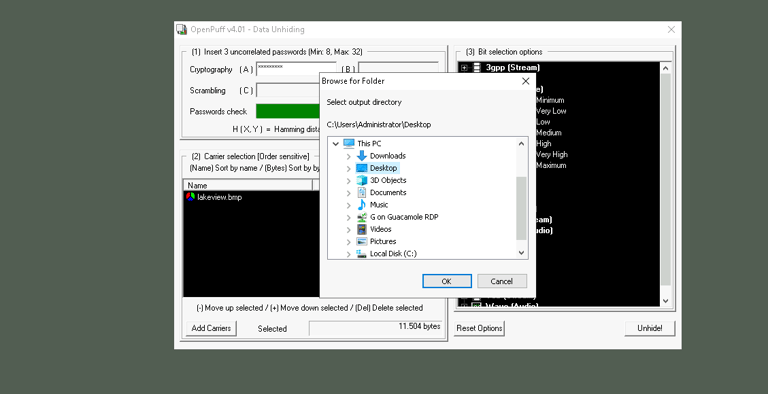The height and width of the screenshot is (394, 768).
Task: Collapse the This PC tree node
Action: pos(336,144)
